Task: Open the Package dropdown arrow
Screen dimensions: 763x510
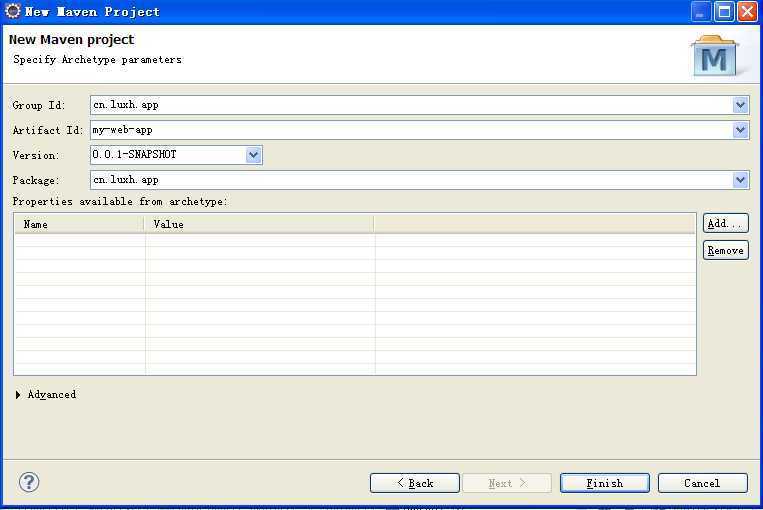Action: coord(740,180)
